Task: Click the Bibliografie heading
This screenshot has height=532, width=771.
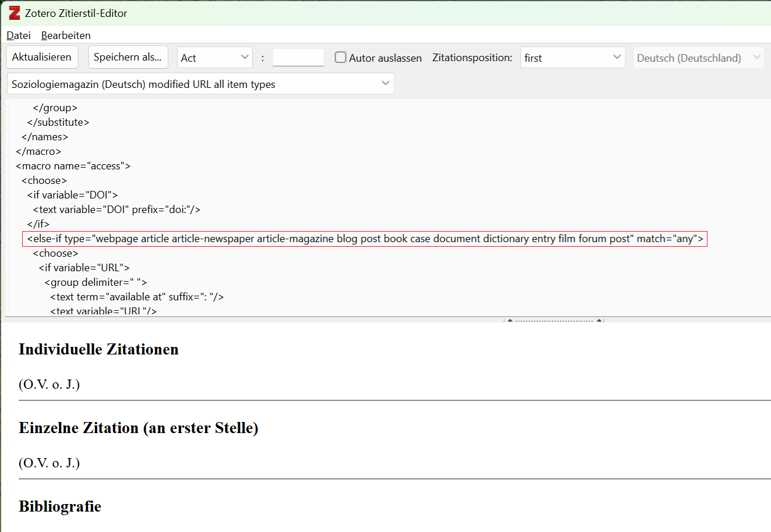Action: pyautogui.click(x=60, y=506)
